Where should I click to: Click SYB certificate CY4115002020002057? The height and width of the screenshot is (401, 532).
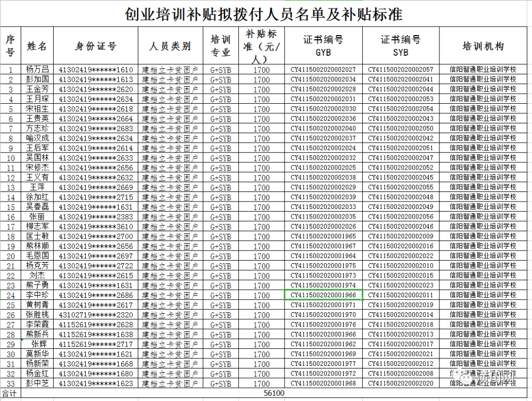[401, 70]
